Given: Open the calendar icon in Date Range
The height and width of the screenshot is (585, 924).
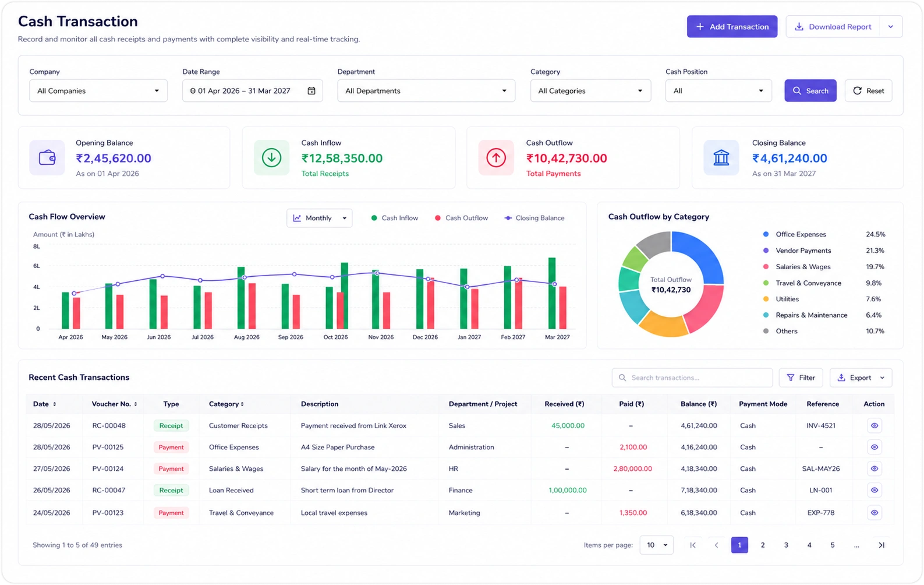Looking at the screenshot, I should (311, 91).
